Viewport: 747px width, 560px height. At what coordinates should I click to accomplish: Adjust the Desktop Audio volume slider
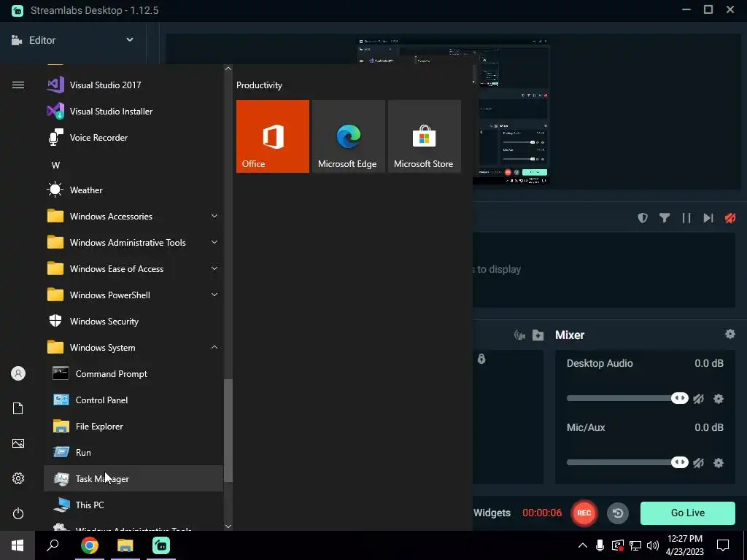point(627,398)
